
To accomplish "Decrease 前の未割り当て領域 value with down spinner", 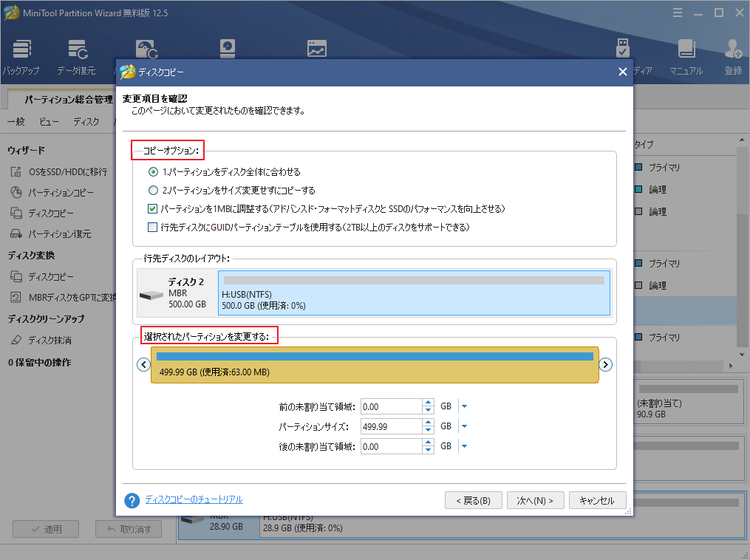I will (429, 410).
